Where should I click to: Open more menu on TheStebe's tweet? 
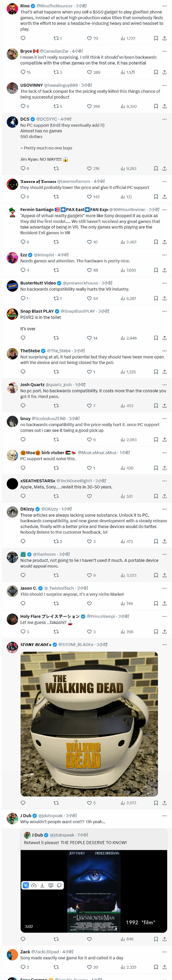click(x=165, y=351)
